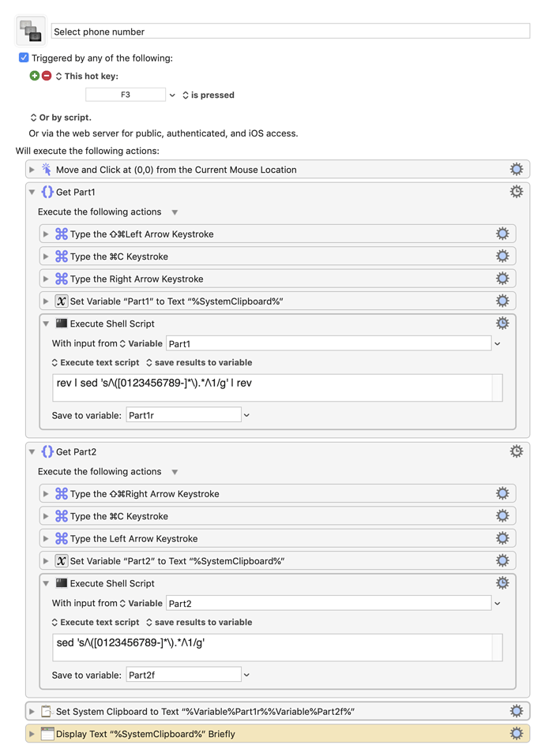Add a new trigger with green plus
The width and height of the screenshot is (545, 756).
tap(34, 76)
